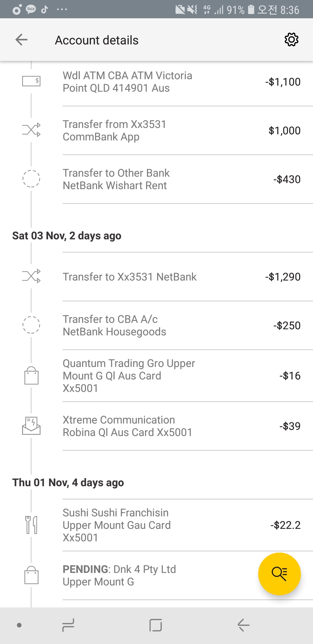Viewport: 313px width, 644px height.
Task: Tap dashed circle icon beside Wishart Rent
Action: pyautogui.click(x=31, y=179)
